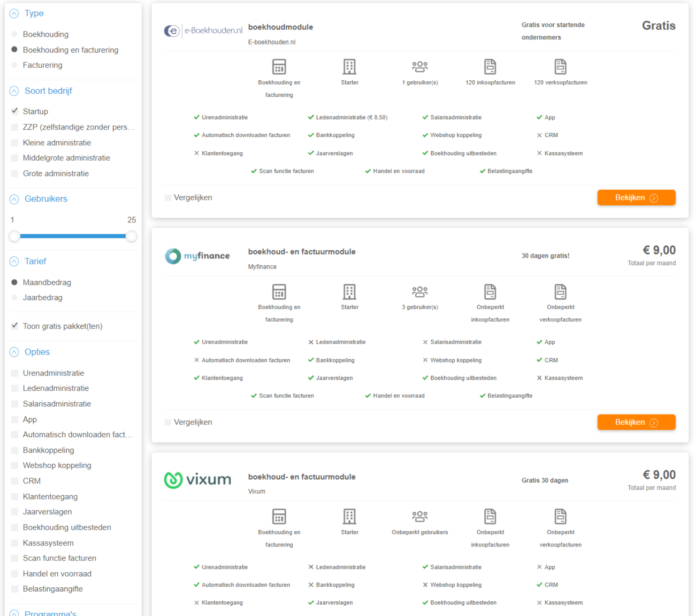The image size is (696, 616).
Task: Click the Starter building icon in Myfinance card
Action: [x=349, y=292]
